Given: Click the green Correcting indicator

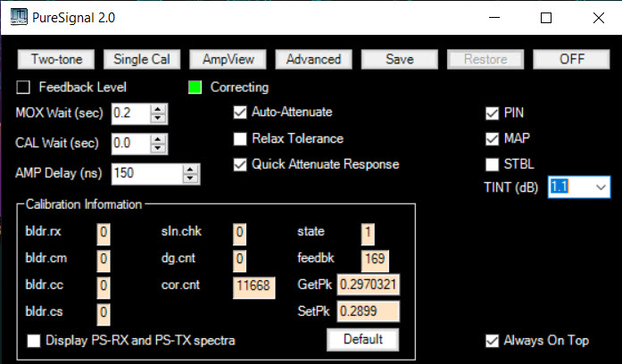Looking at the screenshot, I should (x=195, y=87).
